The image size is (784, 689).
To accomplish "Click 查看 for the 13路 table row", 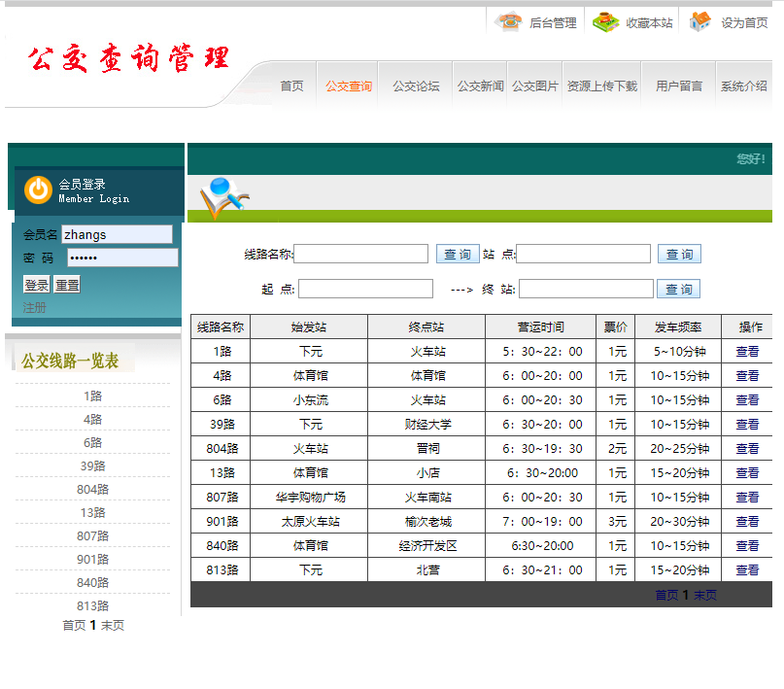I will click(x=747, y=473).
